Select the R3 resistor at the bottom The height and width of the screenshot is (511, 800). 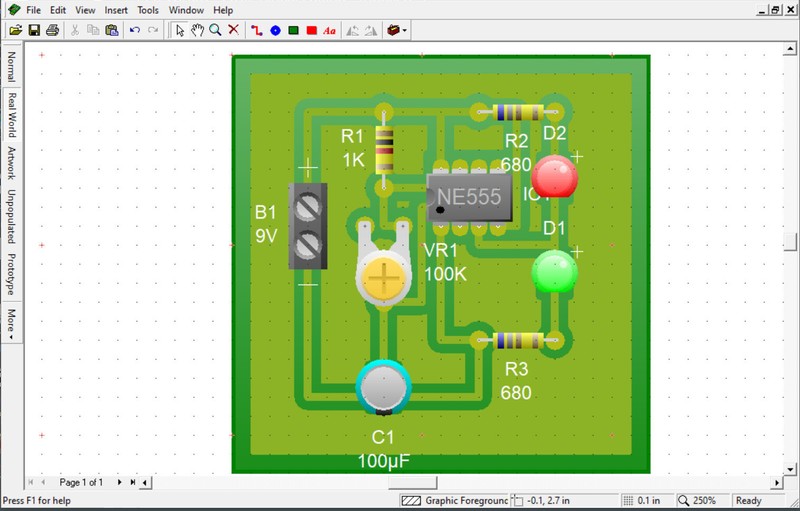[x=518, y=340]
